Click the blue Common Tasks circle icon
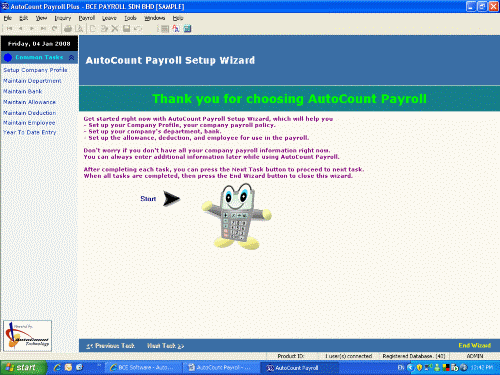The width and height of the screenshot is (500, 375). click(x=8, y=58)
